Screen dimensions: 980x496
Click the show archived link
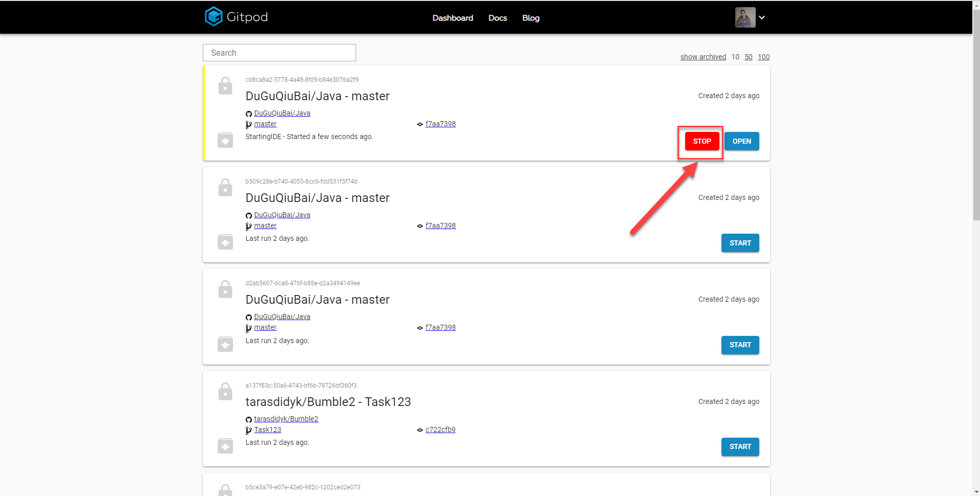pyautogui.click(x=703, y=57)
